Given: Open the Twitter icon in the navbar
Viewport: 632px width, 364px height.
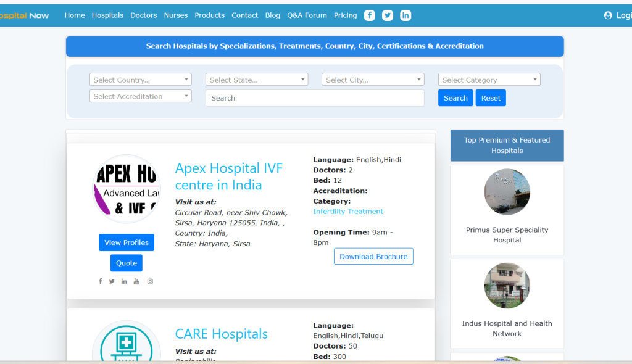Looking at the screenshot, I should 388,15.
